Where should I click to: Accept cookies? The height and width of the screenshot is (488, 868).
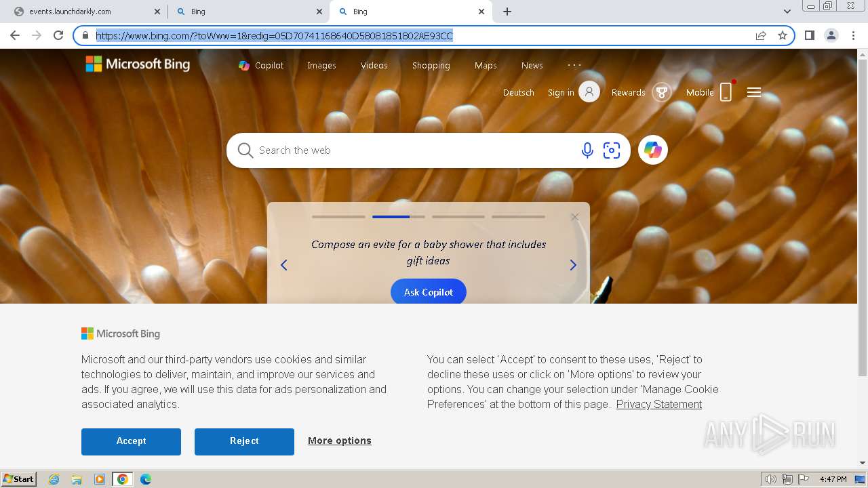pyautogui.click(x=131, y=441)
